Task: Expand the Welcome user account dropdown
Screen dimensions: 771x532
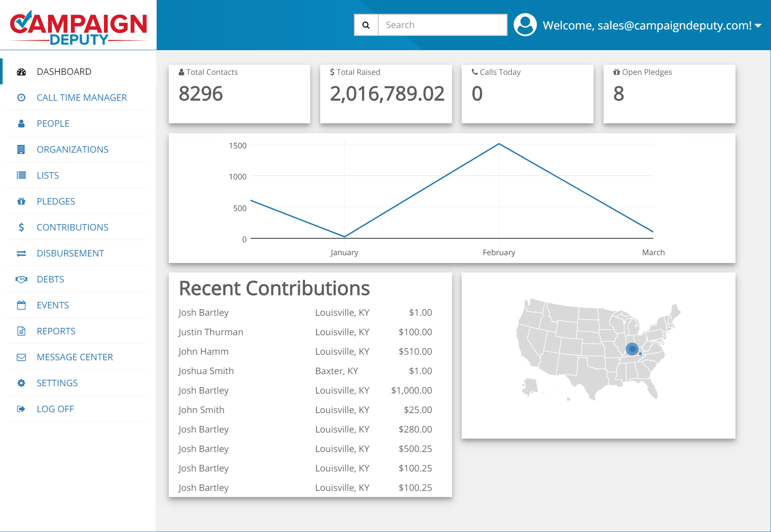Action: [x=758, y=26]
